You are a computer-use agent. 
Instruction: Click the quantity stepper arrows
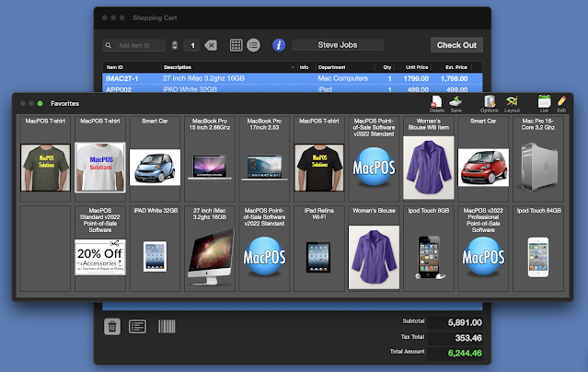click(175, 45)
